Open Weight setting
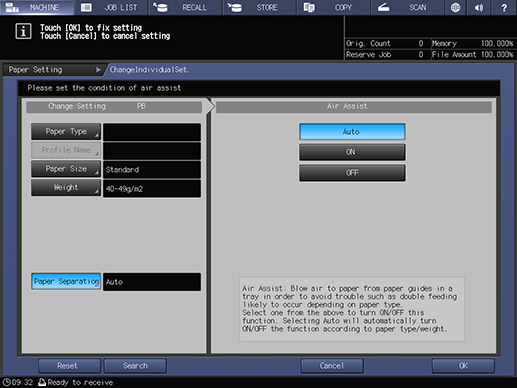This screenshot has height=388, width=517. tap(66, 188)
